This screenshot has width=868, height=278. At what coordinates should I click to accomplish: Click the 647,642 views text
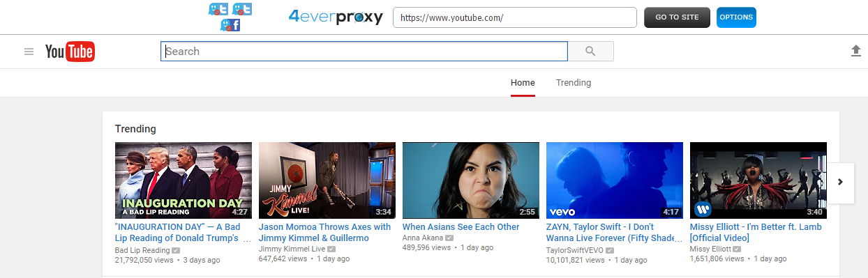pyautogui.click(x=283, y=258)
